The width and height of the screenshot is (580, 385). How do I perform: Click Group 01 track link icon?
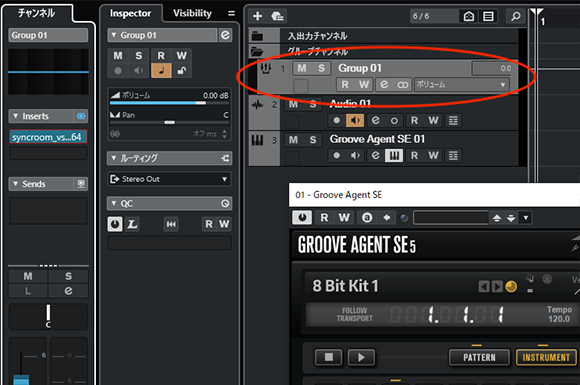coord(403,85)
